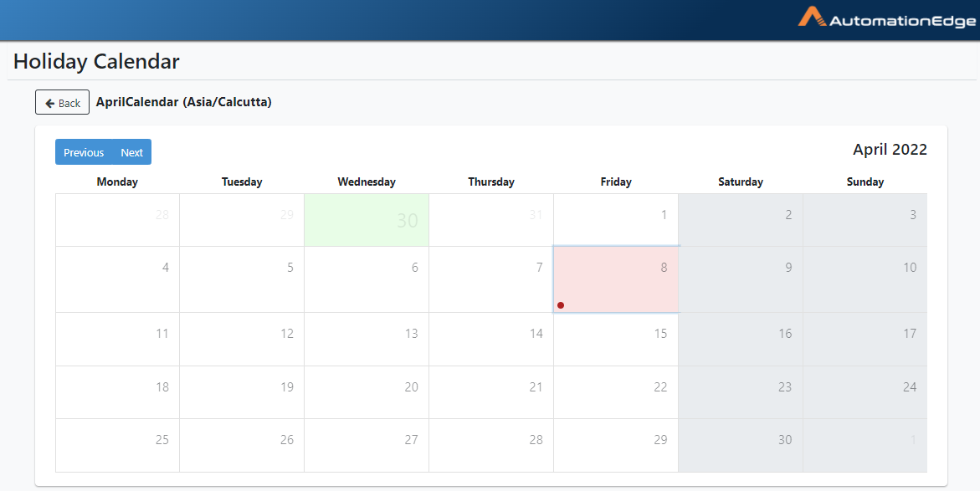Choose Saturday April 30 cell
Viewport: 980px width, 491px height.
click(741, 445)
